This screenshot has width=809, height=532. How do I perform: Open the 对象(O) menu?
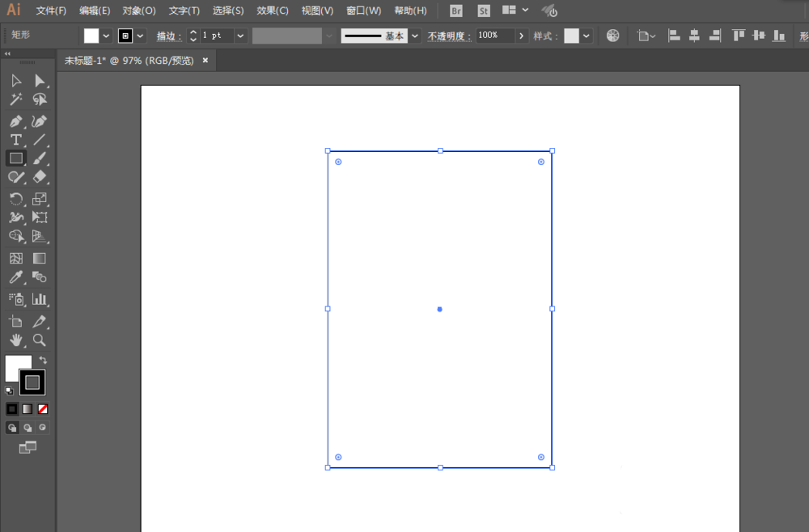(139, 11)
